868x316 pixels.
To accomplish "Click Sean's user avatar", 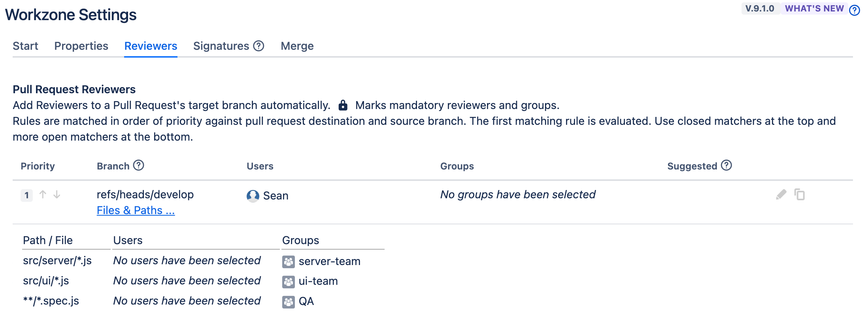I will (253, 196).
